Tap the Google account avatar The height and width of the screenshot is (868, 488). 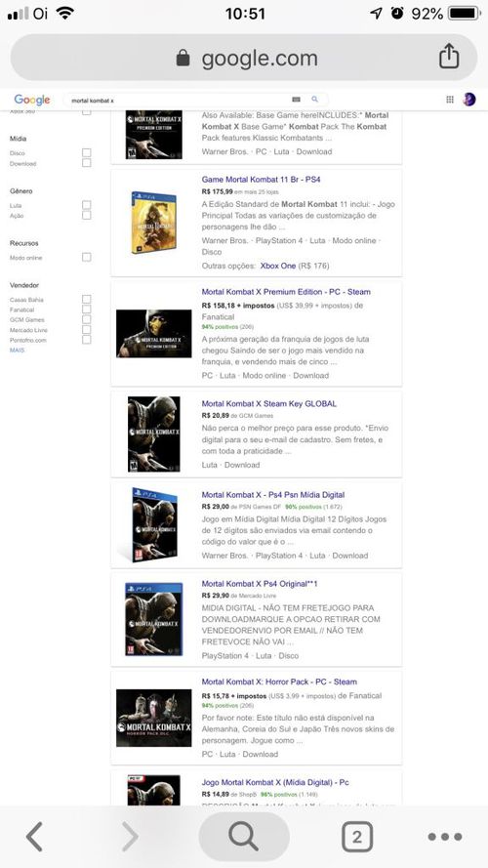[x=469, y=100]
